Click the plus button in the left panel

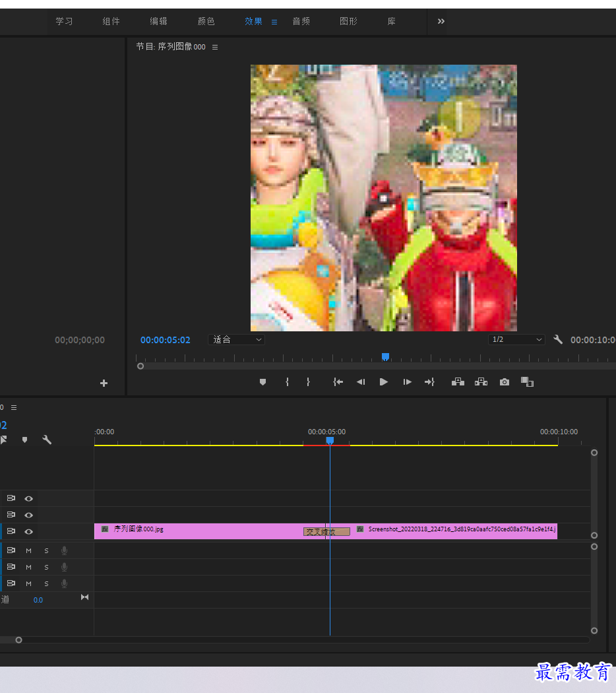pyautogui.click(x=104, y=383)
